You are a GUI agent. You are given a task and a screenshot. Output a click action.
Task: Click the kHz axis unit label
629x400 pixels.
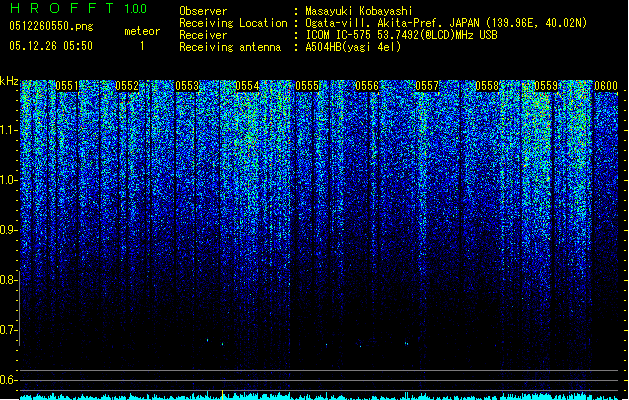tap(9, 81)
